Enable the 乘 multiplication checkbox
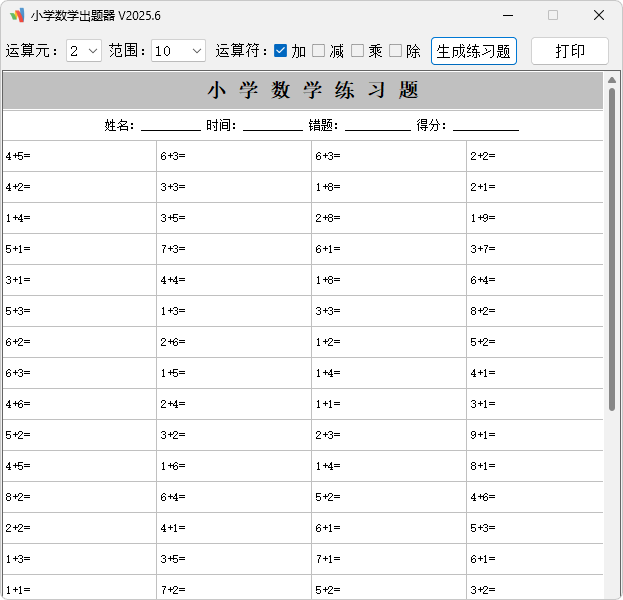Image resolution: width=623 pixels, height=600 pixels. tap(357, 50)
